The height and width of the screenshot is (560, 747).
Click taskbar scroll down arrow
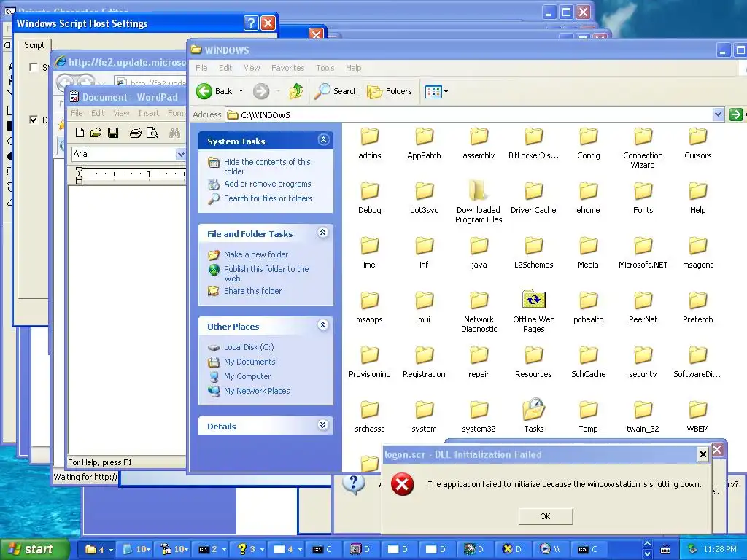[648, 554]
